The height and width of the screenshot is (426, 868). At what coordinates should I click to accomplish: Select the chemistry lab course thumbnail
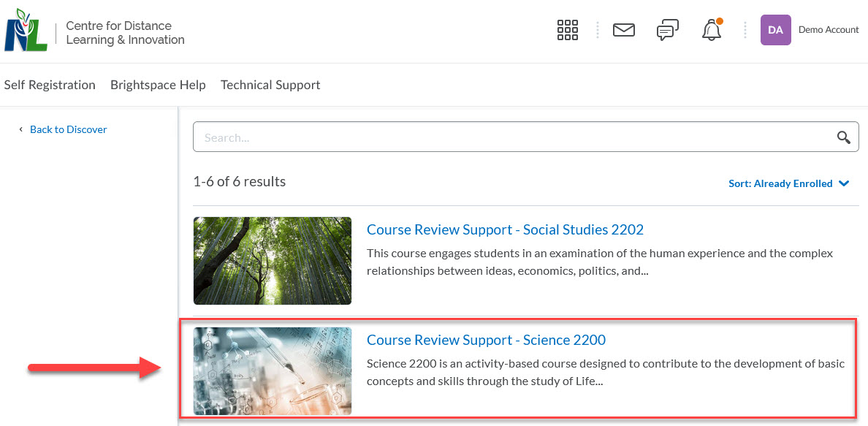(x=273, y=371)
